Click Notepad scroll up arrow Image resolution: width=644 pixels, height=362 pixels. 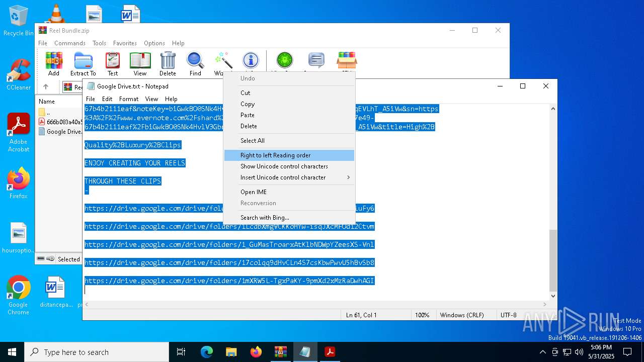(553, 109)
